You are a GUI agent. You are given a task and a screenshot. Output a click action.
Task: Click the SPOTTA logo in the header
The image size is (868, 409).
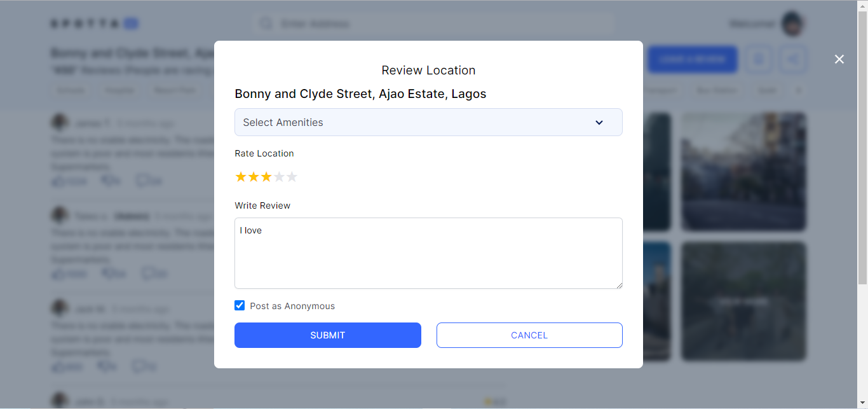pyautogui.click(x=95, y=24)
